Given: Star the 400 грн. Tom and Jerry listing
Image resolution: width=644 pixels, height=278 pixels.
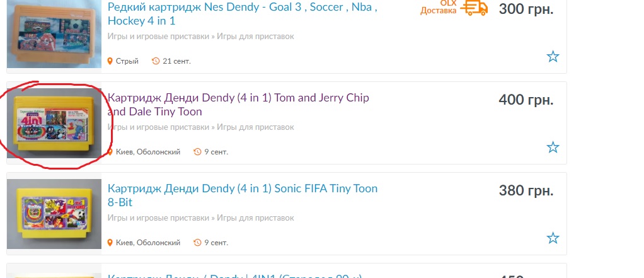Looking at the screenshot, I should (553, 147).
